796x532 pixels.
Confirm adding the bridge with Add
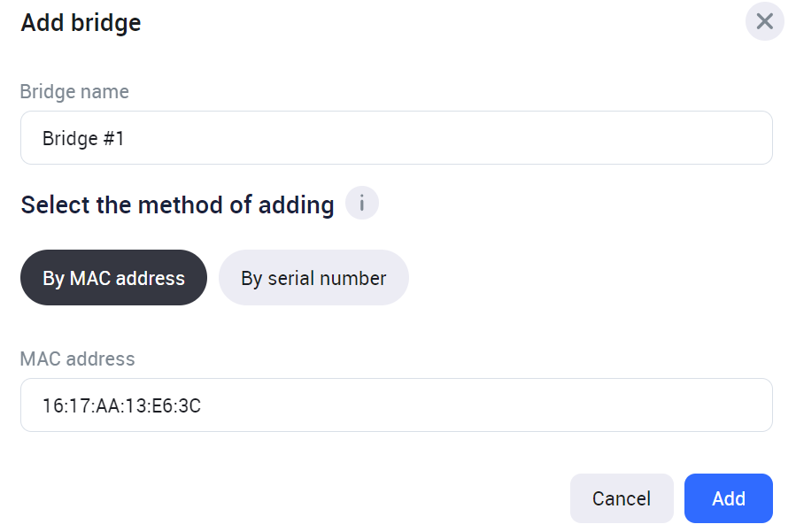(x=728, y=498)
